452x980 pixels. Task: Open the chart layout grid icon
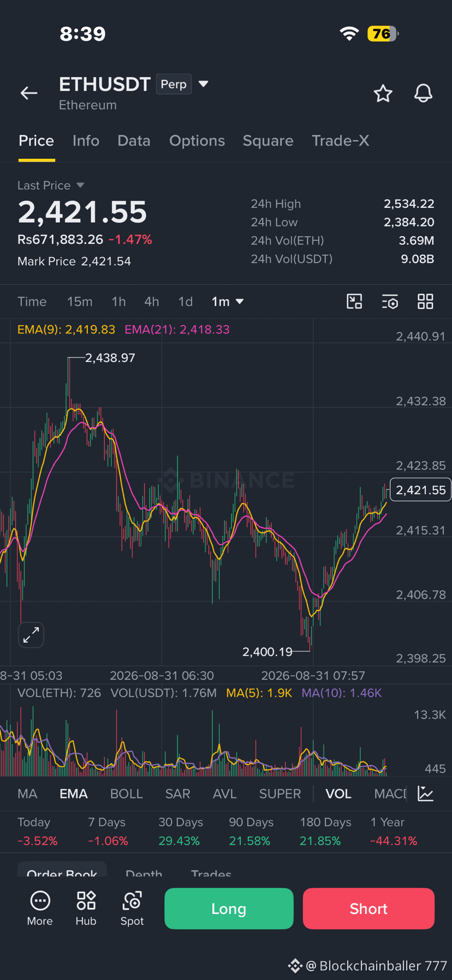click(425, 301)
